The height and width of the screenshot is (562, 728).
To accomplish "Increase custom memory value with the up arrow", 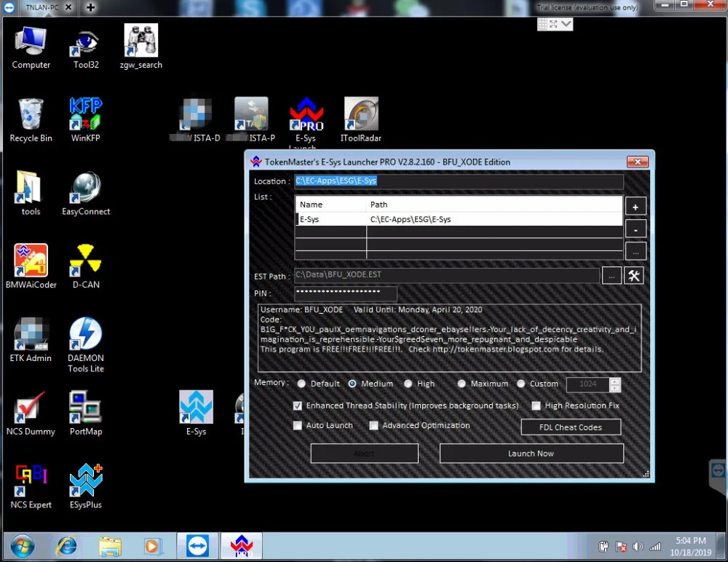I will click(x=615, y=381).
